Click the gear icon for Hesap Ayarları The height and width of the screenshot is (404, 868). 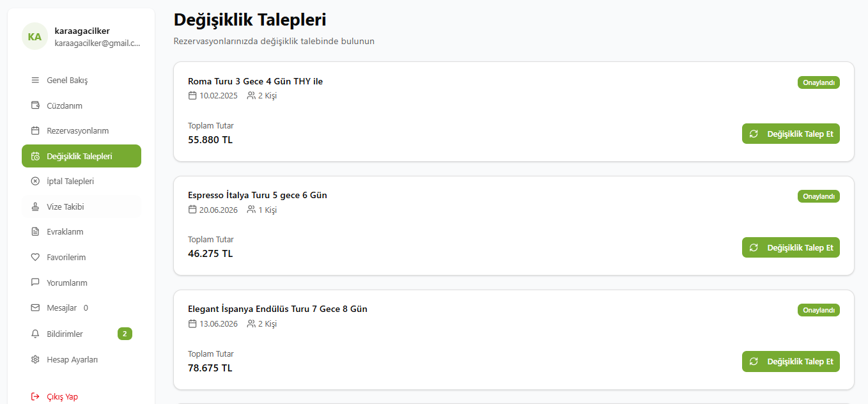(35, 360)
